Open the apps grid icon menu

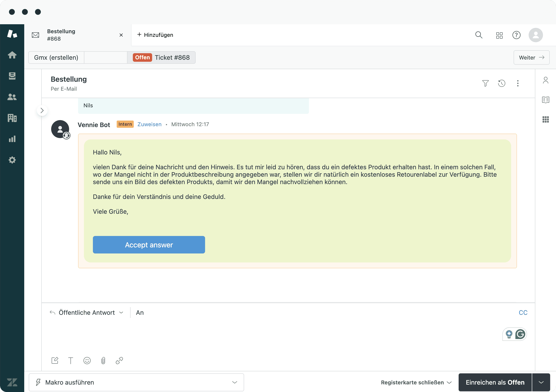pyautogui.click(x=500, y=35)
